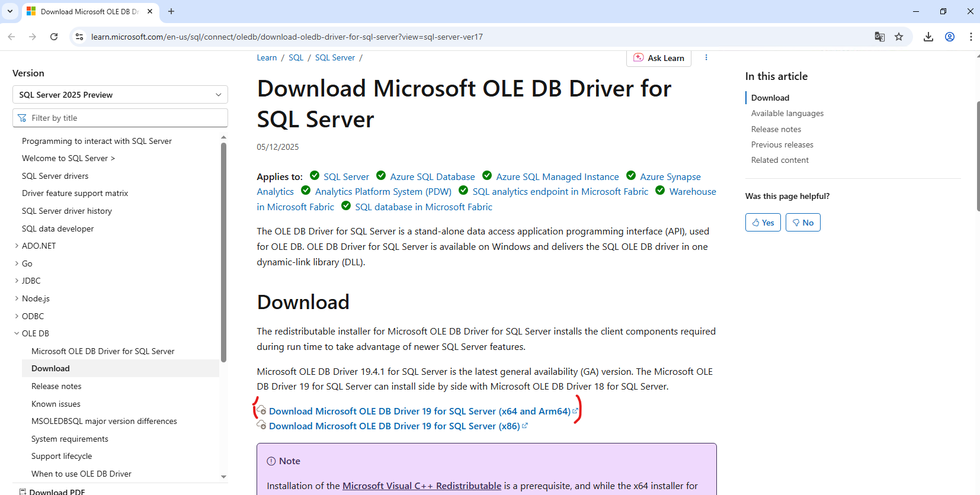The width and height of the screenshot is (980, 495).
Task: Open the SQL Server 2025 Preview version dropdown
Action: click(x=120, y=95)
